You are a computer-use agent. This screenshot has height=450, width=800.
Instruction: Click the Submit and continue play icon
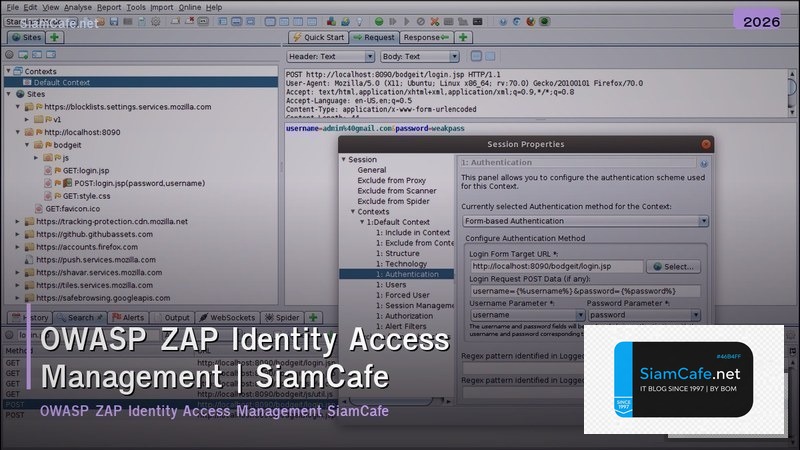tap(407, 21)
